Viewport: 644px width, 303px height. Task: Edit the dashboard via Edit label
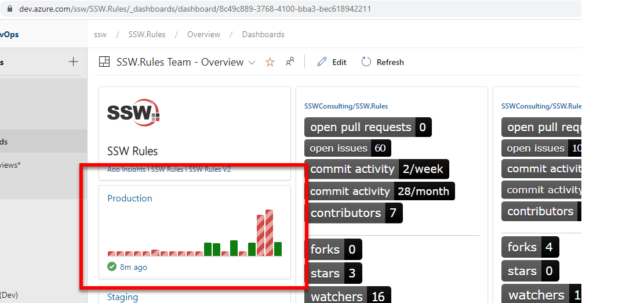tap(339, 62)
